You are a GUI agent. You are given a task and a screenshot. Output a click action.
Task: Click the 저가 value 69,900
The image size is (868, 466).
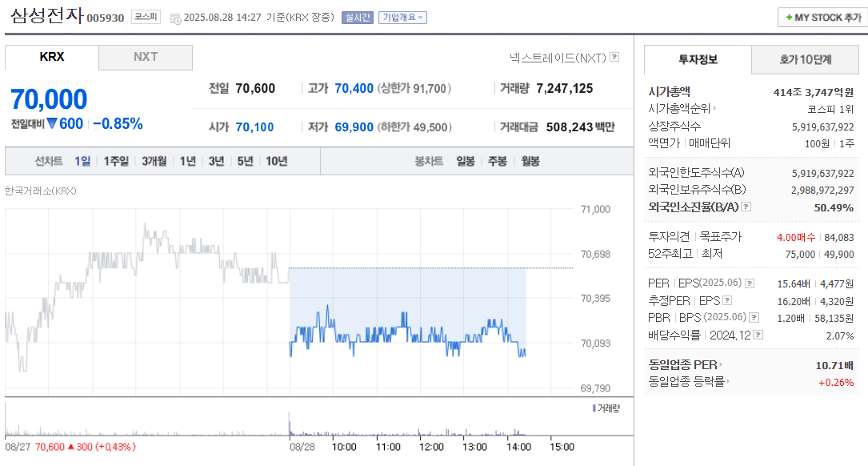pyautogui.click(x=354, y=127)
